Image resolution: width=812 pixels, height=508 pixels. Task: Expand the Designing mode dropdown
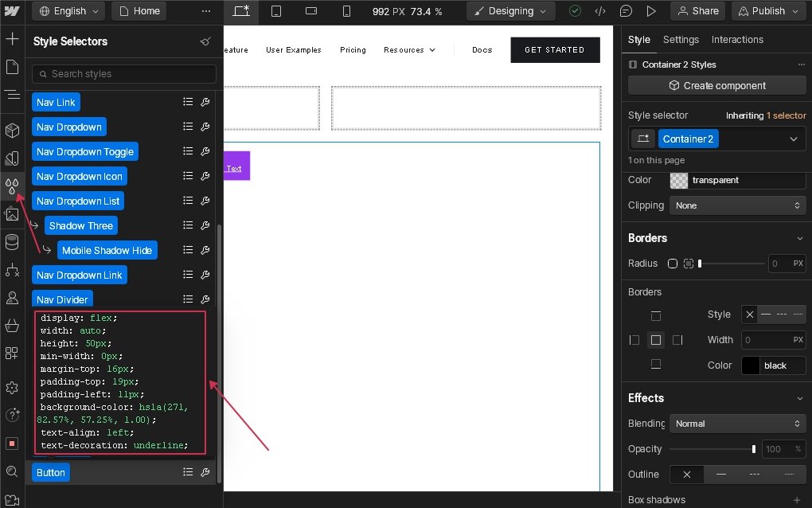511,11
